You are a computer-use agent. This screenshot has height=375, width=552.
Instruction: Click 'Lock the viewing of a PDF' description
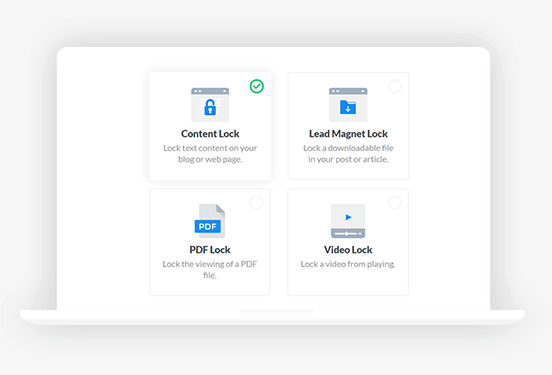point(210,269)
